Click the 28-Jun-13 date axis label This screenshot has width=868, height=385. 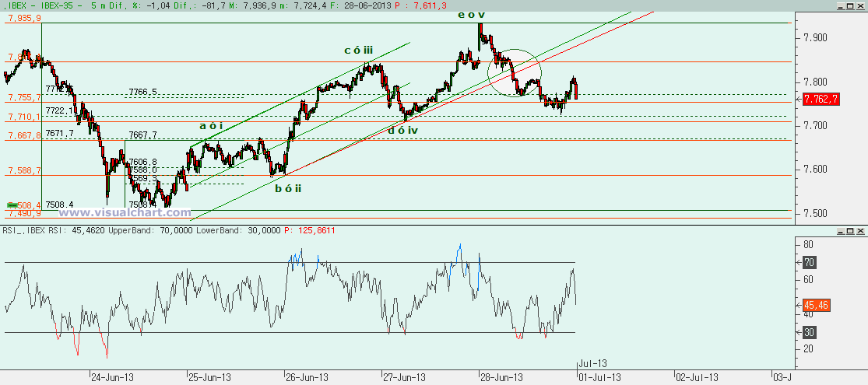501,377
